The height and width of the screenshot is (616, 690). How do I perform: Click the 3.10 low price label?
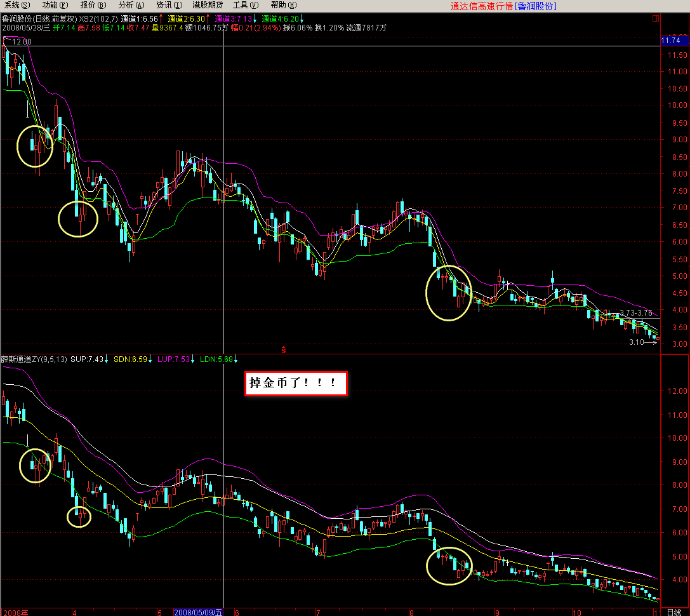636,342
